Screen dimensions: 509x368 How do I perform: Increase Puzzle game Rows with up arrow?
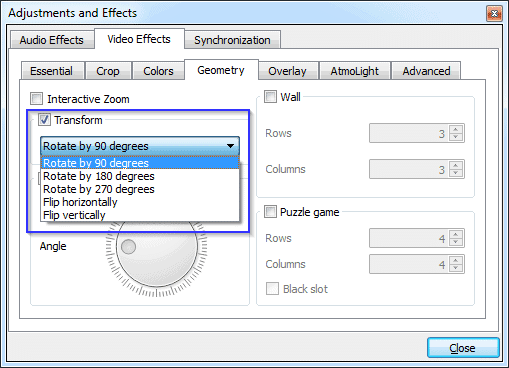coord(456,234)
